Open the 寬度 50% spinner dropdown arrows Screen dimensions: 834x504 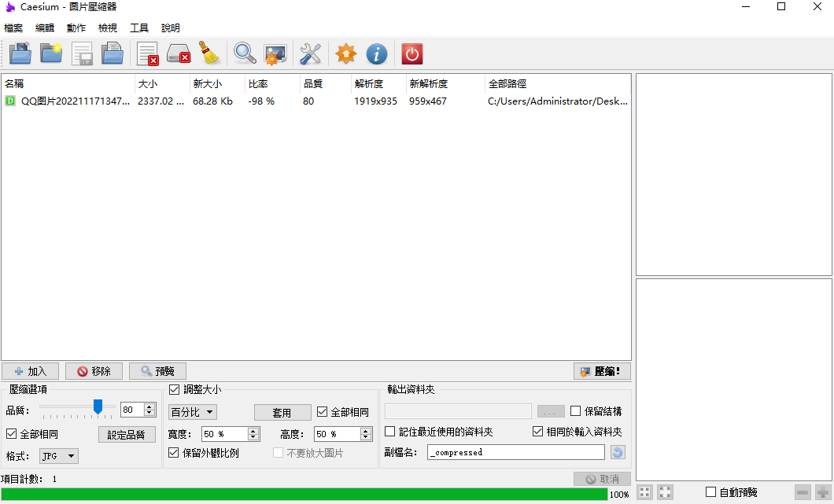point(253,432)
